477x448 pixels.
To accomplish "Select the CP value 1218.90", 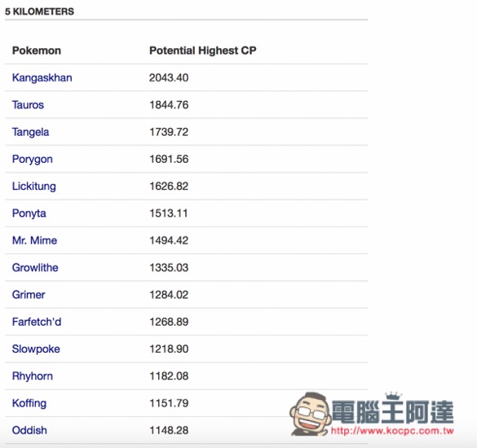I will 169,349.
